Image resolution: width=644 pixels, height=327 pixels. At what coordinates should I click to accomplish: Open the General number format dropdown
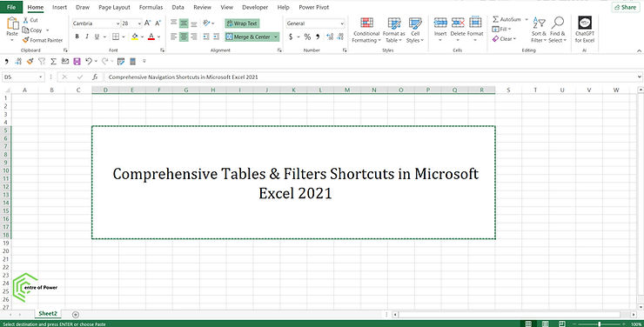click(342, 23)
